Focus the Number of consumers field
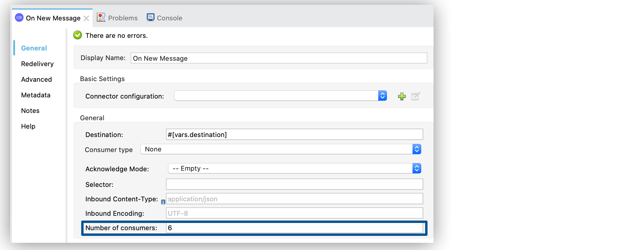 (x=294, y=228)
